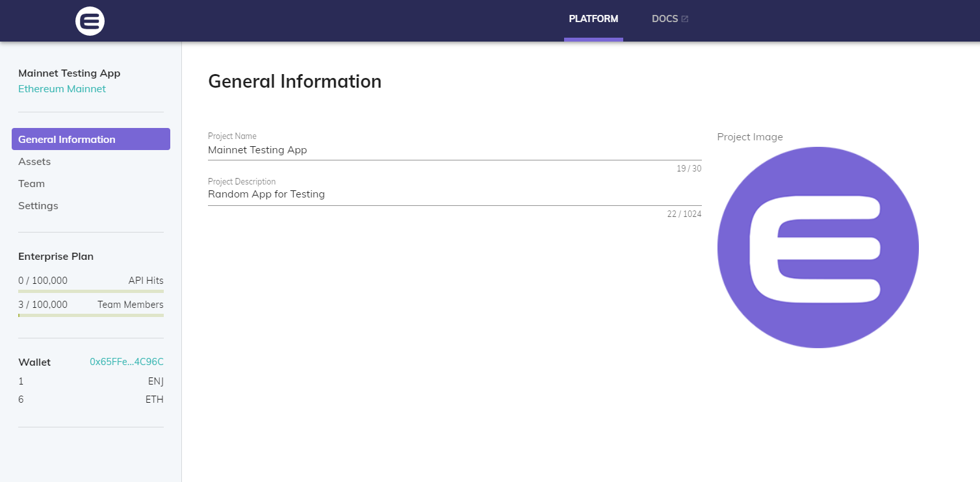Open wallet address 0x65FFe...4C96C
This screenshot has height=482, width=980.
[127, 362]
